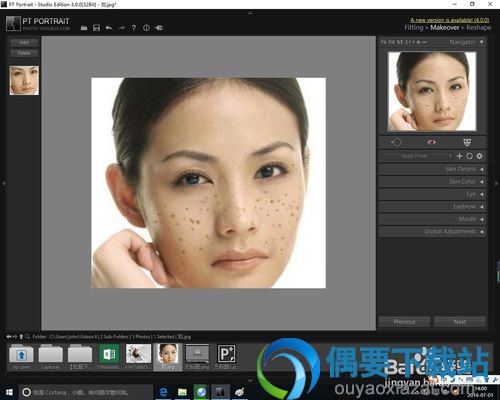The height and width of the screenshot is (400, 500).
Task: Open the paint palette taskbar icon
Action: (239, 392)
